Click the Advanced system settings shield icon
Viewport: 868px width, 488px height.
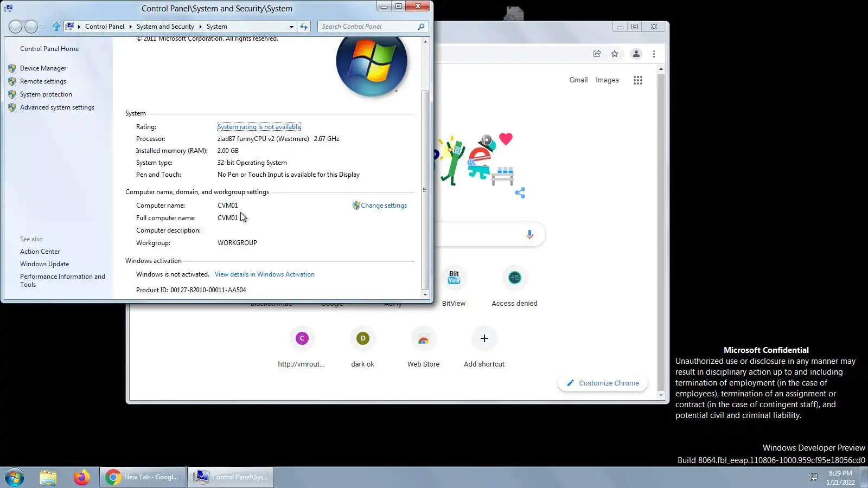(12, 107)
